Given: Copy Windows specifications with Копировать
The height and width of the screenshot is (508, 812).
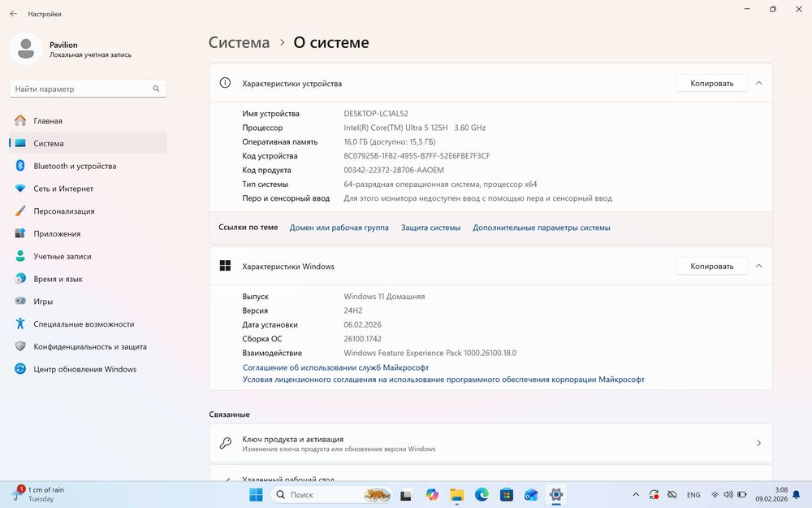Looking at the screenshot, I should click(x=711, y=266).
